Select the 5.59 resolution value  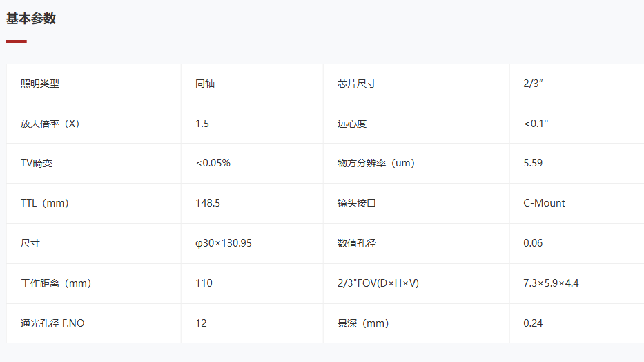click(533, 164)
